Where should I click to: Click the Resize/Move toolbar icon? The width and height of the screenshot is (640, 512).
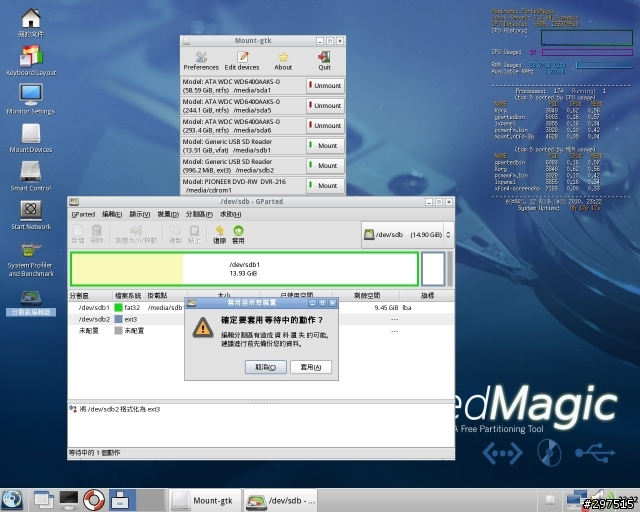coord(136,234)
